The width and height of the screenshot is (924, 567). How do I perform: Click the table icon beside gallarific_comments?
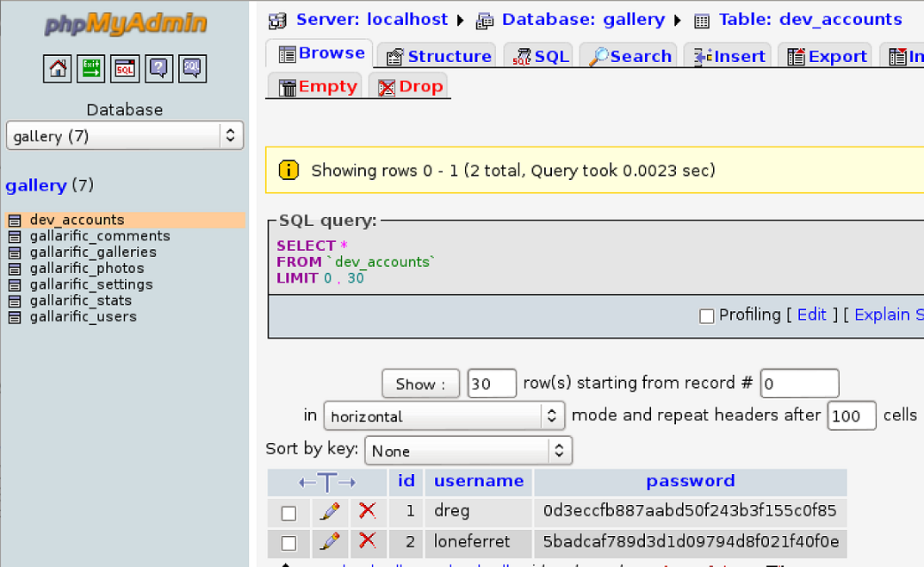tap(15, 237)
